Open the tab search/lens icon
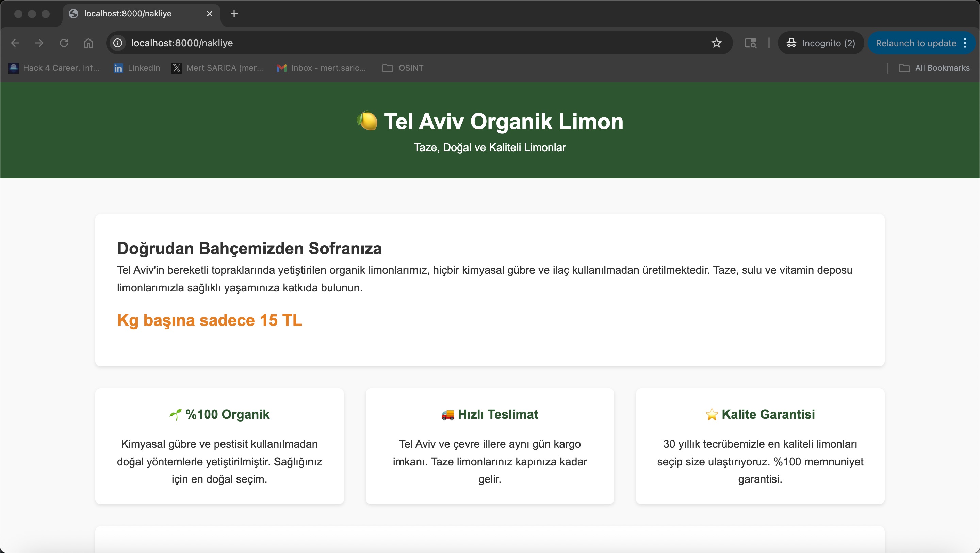 point(750,43)
